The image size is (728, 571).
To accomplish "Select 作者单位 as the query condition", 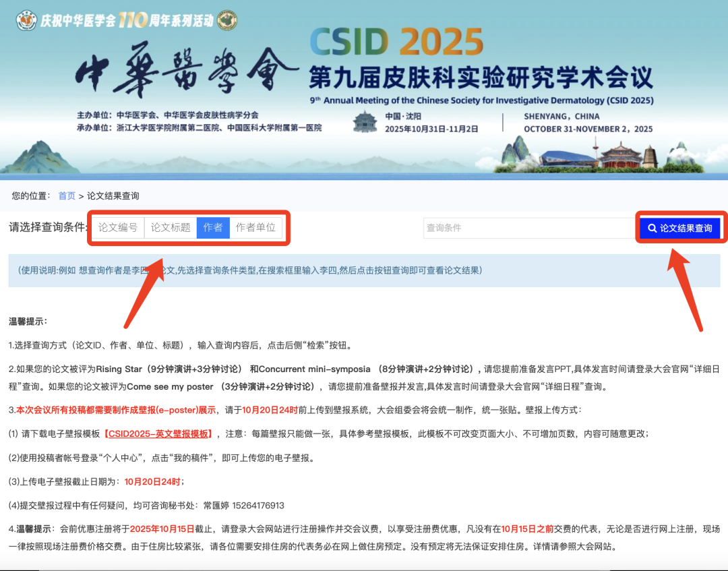I will [257, 228].
